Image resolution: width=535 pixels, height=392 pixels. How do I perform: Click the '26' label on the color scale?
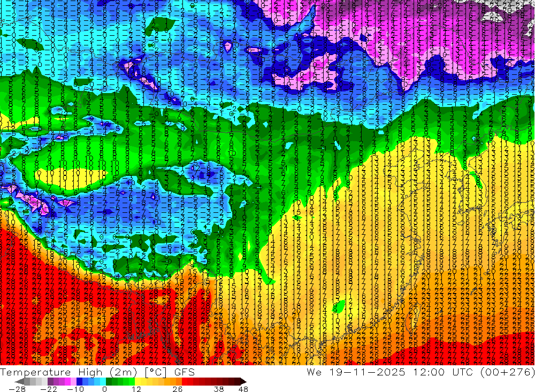pyautogui.click(x=178, y=389)
